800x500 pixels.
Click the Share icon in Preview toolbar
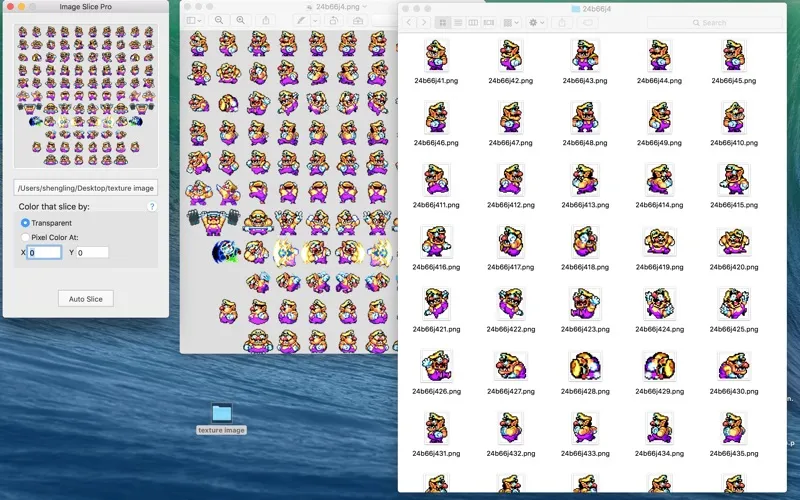266,20
